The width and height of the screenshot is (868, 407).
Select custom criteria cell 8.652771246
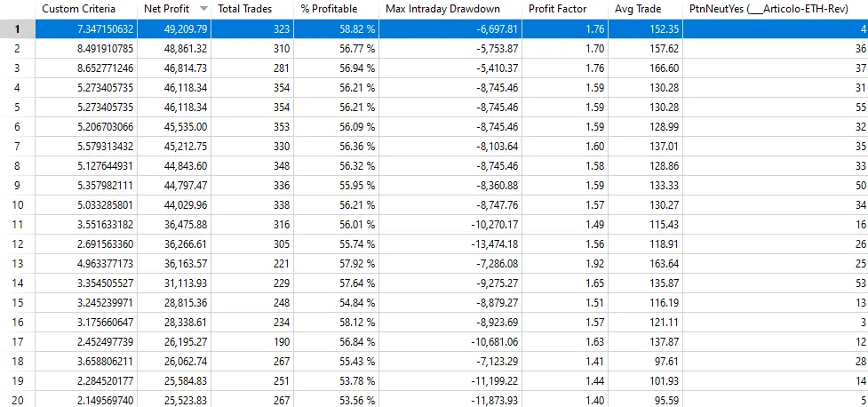point(86,68)
